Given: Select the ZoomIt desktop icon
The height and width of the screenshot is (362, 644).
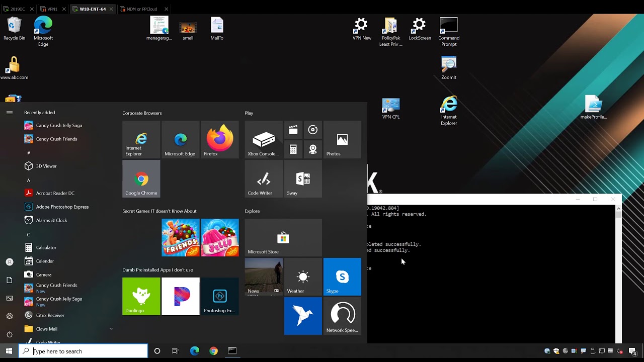Looking at the screenshot, I should [x=449, y=68].
